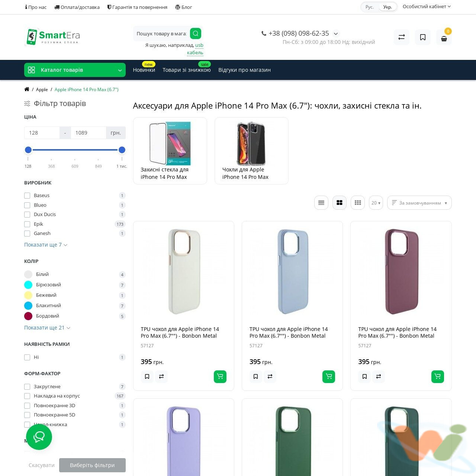The width and height of the screenshot is (476, 476).
Task: Open the green chat support bubble
Action: click(x=39, y=437)
